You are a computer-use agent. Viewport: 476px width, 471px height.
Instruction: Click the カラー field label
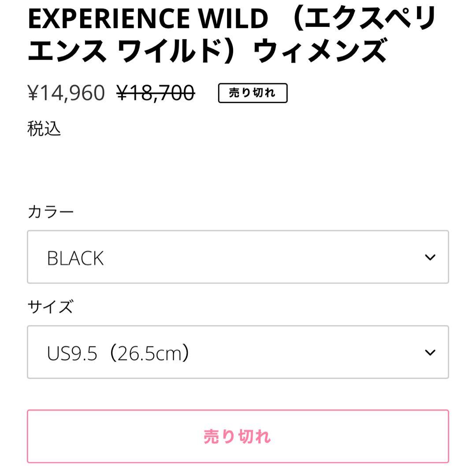pyautogui.click(x=51, y=212)
